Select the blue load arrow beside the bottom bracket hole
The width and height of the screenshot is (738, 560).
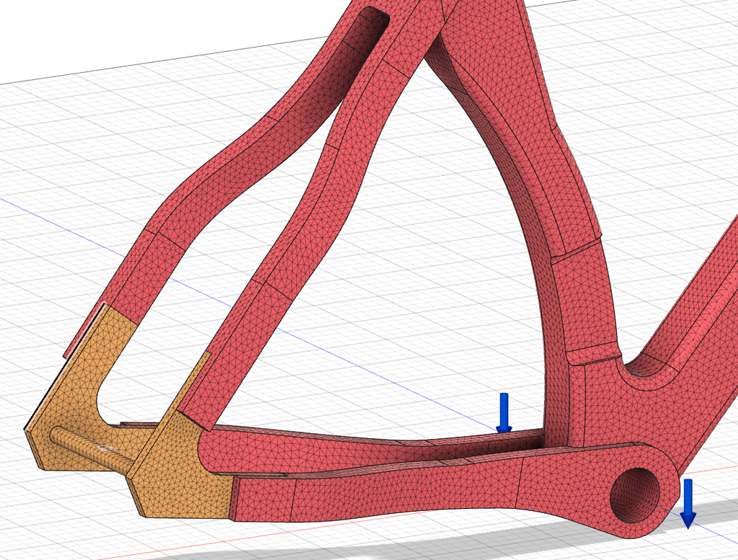point(688,504)
